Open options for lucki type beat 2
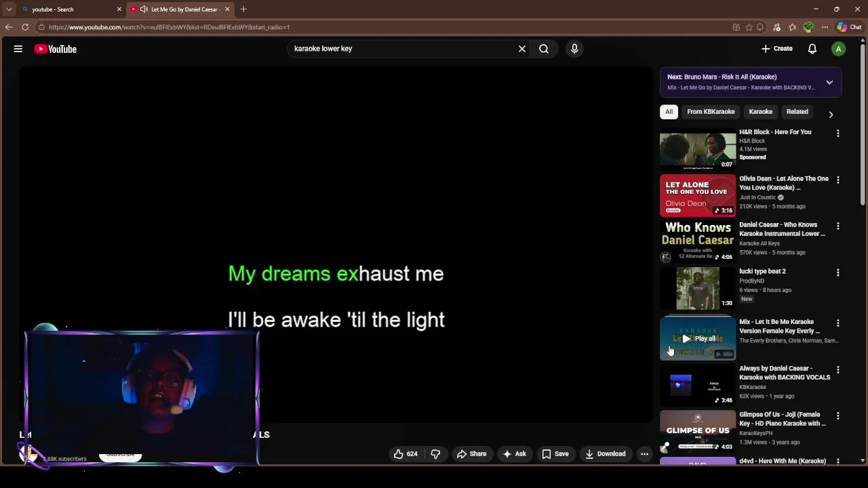This screenshot has height=488, width=868. pos(838,272)
